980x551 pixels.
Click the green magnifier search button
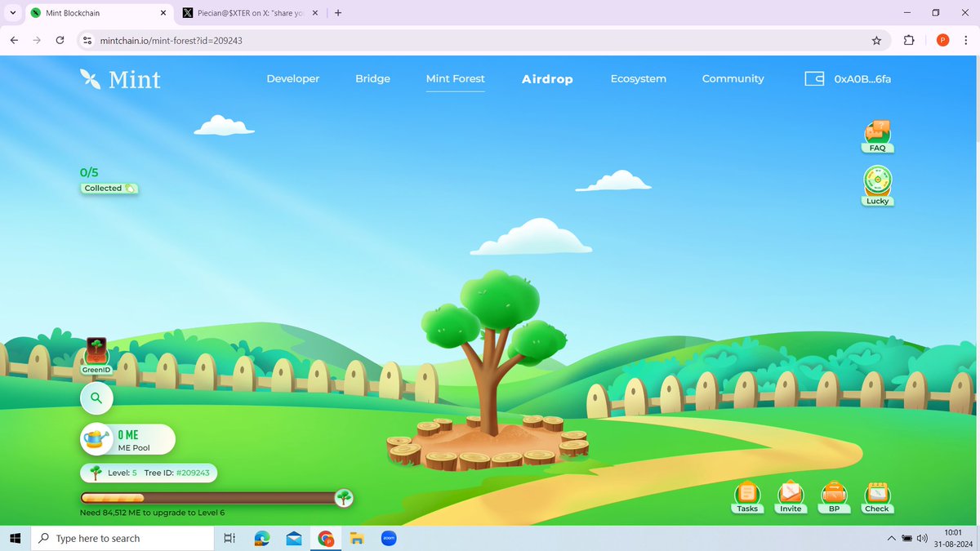96,398
